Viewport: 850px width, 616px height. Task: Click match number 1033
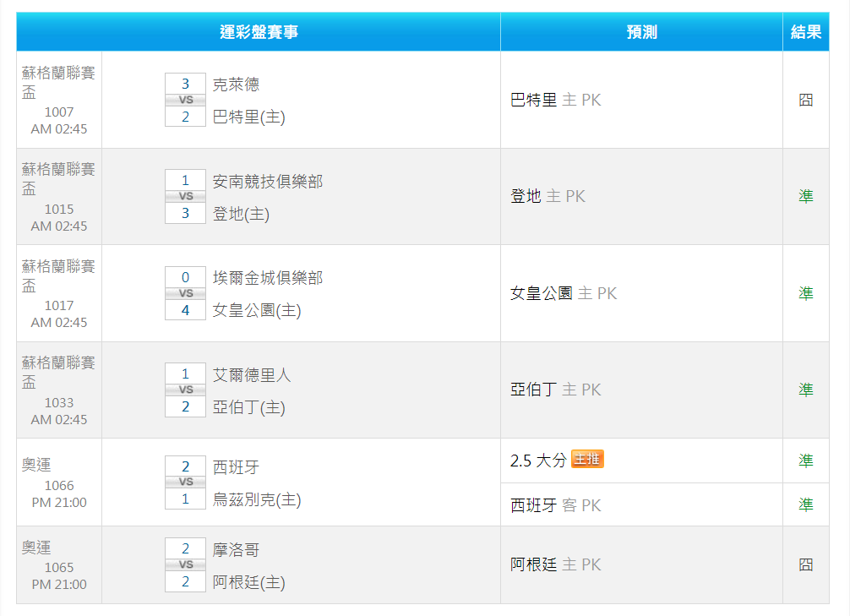click(x=59, y=403)
